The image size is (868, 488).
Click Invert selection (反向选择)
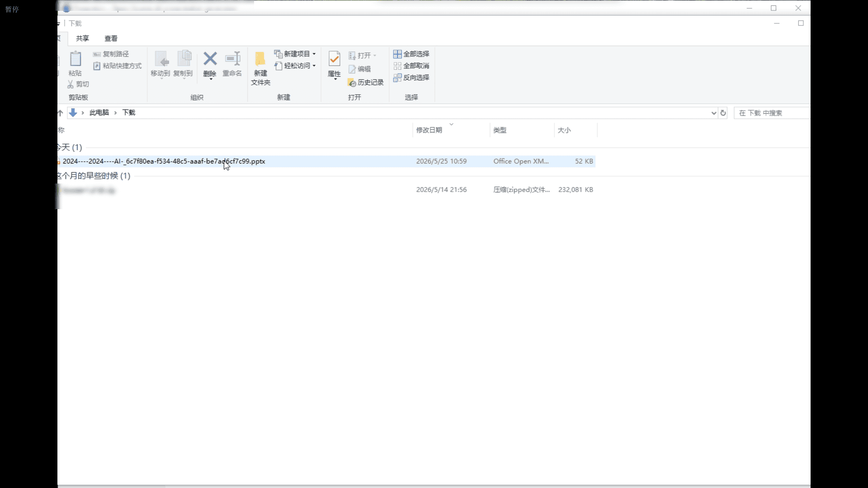(411, 78)
